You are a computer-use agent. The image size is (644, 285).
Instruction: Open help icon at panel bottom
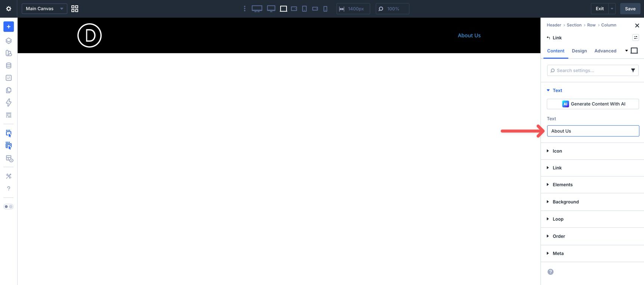[550, 272]
